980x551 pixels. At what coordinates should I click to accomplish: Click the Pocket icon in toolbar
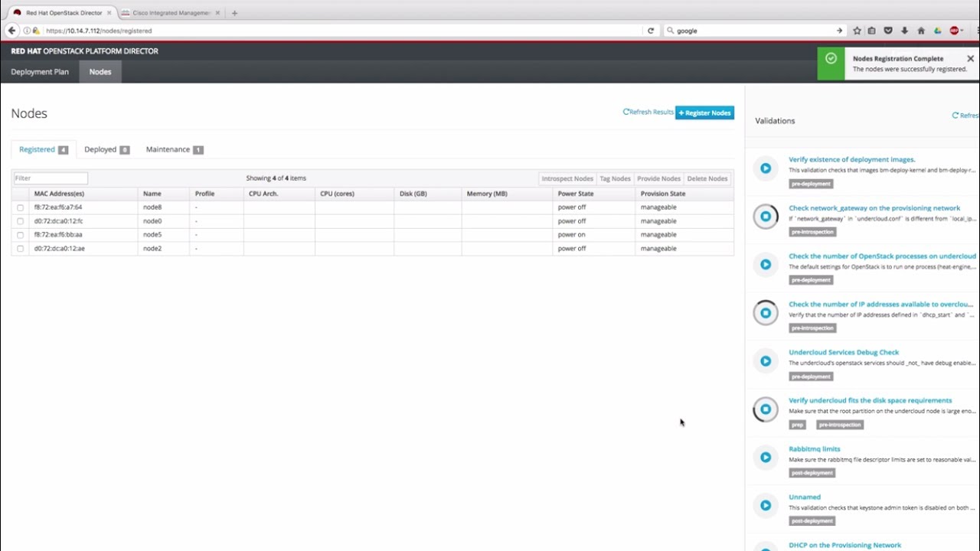(x=888, y=31)
